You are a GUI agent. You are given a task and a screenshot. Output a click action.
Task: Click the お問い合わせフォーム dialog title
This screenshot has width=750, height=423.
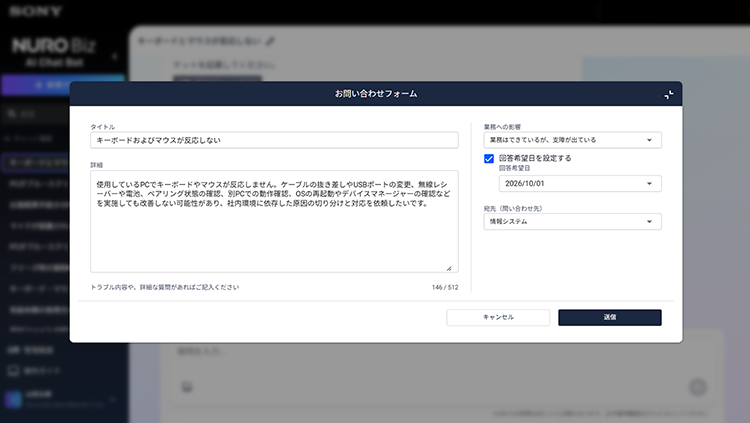pos(376,94)
